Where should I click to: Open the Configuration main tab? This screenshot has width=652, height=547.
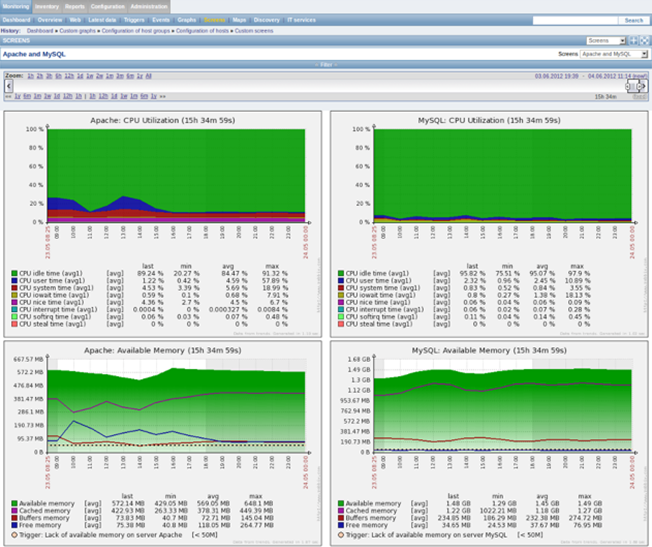[x=108, y=6]
